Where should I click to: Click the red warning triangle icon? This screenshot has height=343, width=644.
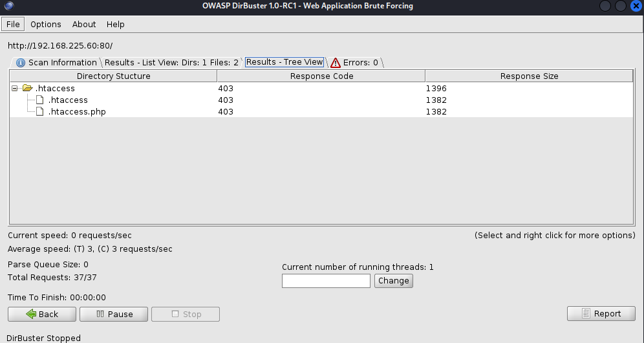335,63
